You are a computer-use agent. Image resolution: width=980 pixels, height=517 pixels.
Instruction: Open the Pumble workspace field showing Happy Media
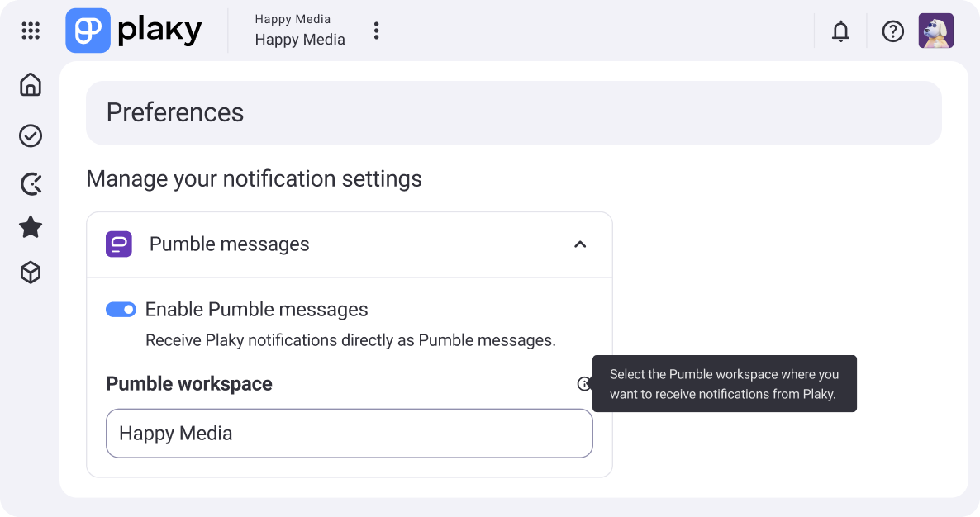pos(350,434)
